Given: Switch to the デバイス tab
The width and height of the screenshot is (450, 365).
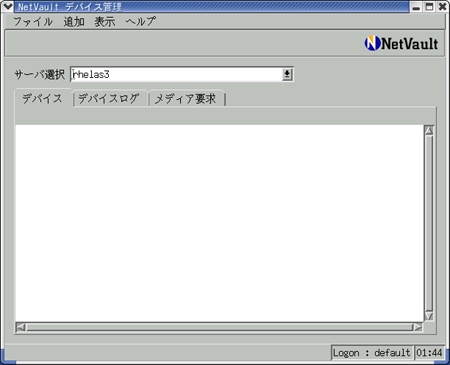Looking at the screenshot, I should 43,99.
